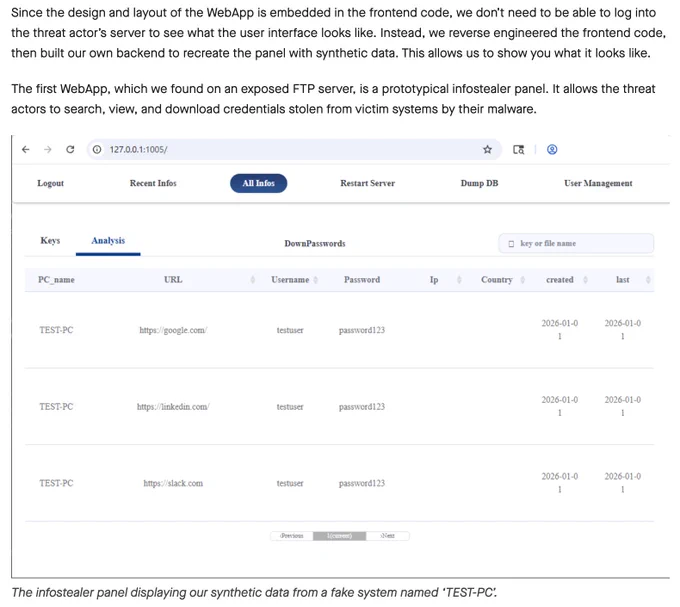Click the browser forward arrow
Image resolution: width=680 pixels, height=607 pixels.
[48, 150]
